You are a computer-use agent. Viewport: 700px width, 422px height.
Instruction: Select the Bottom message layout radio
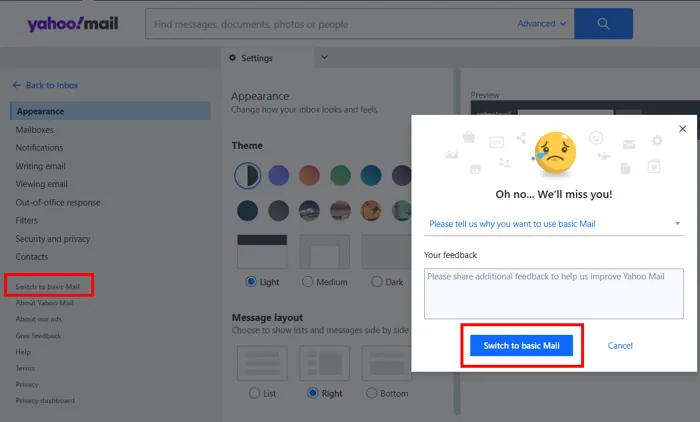[371, 393]
